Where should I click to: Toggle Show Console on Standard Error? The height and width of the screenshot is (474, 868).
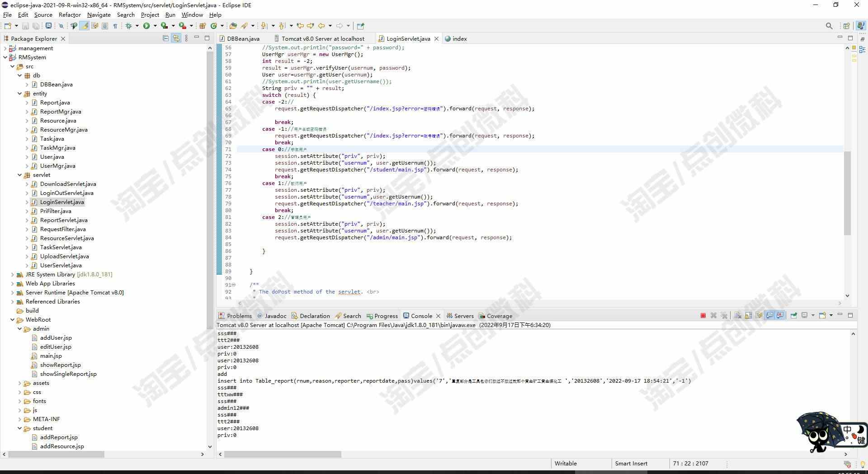coord(780,316)
